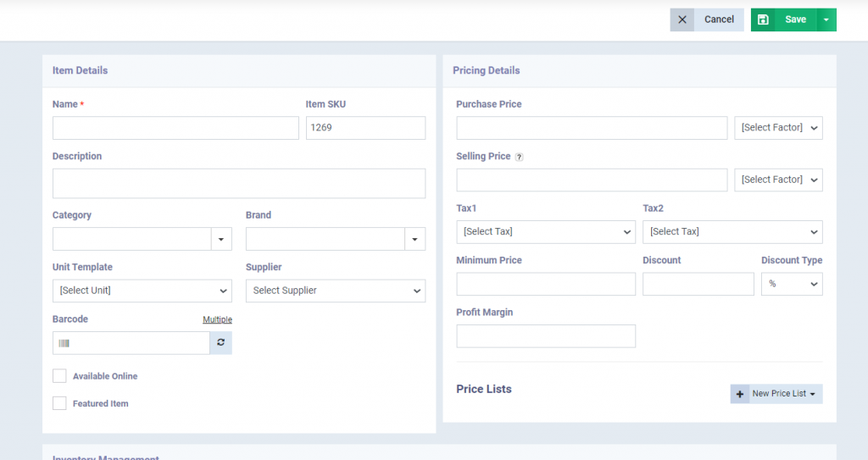Click the Cancel button
This screenshot has height=460, width=868.
(707, 19)
